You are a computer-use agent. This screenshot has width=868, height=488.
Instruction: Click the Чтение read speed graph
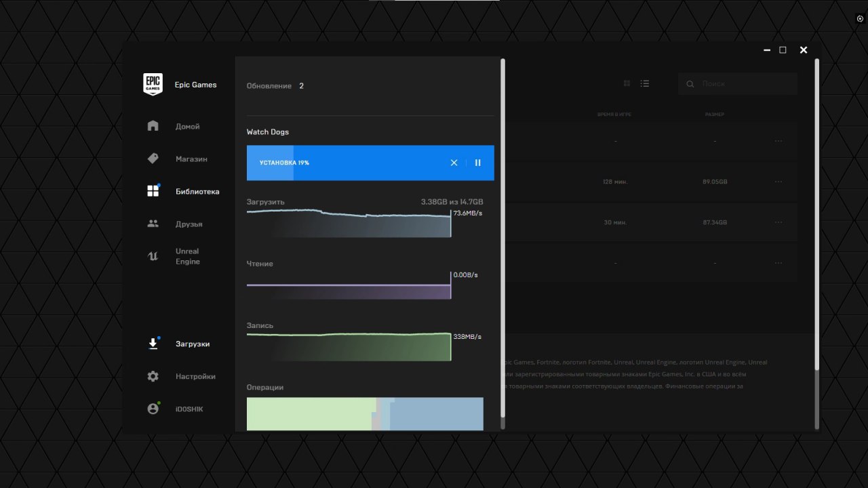pyautogui.click(x=349, y=285)
